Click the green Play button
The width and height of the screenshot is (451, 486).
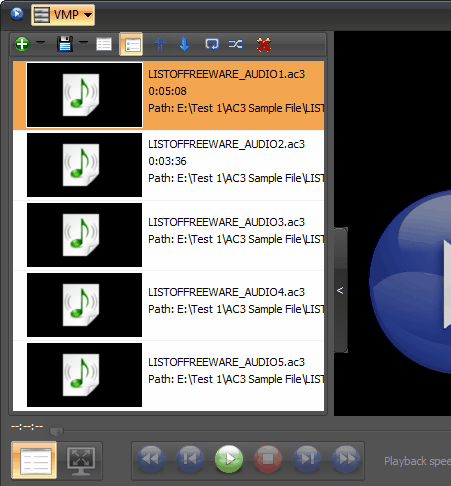coord(229,459)
